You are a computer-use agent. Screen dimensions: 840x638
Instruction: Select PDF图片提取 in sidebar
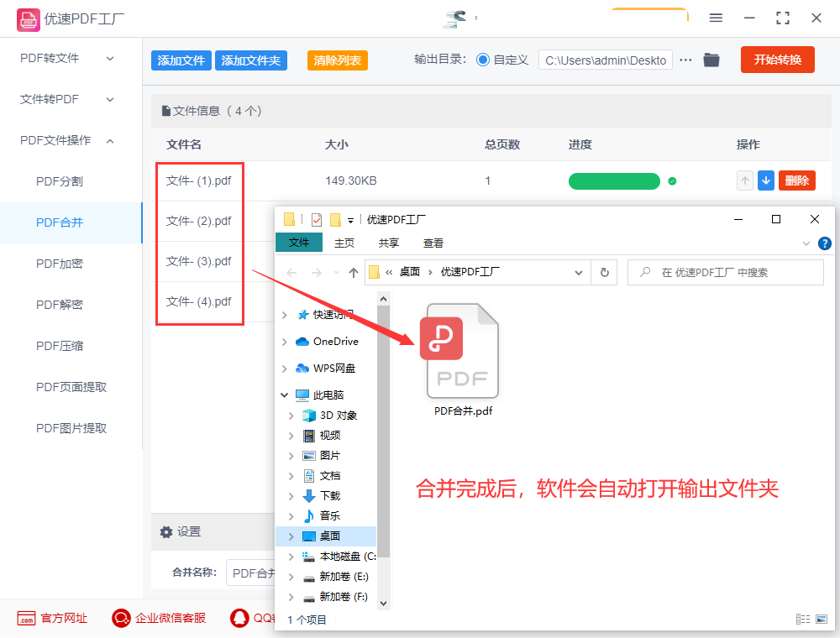point(71,429)
